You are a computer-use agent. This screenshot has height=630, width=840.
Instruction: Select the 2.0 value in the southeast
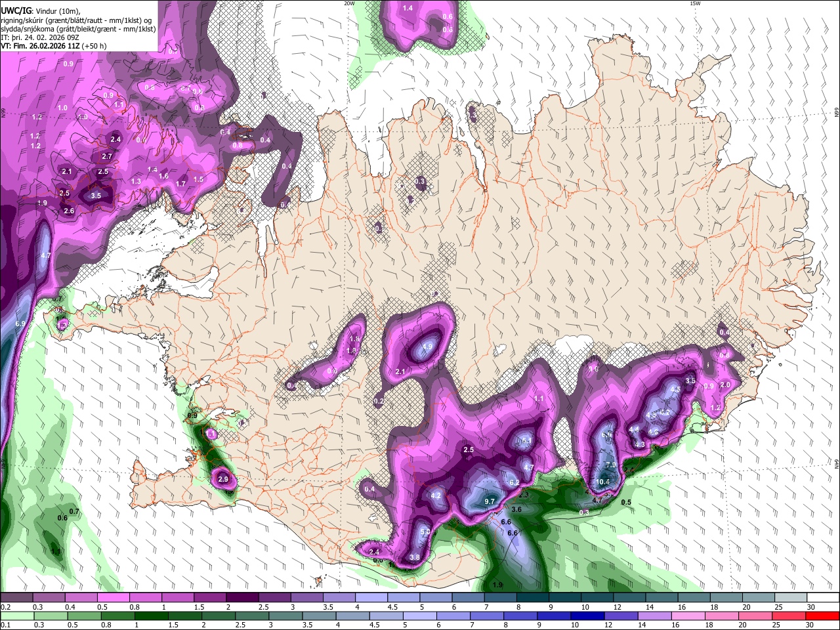(x=725, y=385)
